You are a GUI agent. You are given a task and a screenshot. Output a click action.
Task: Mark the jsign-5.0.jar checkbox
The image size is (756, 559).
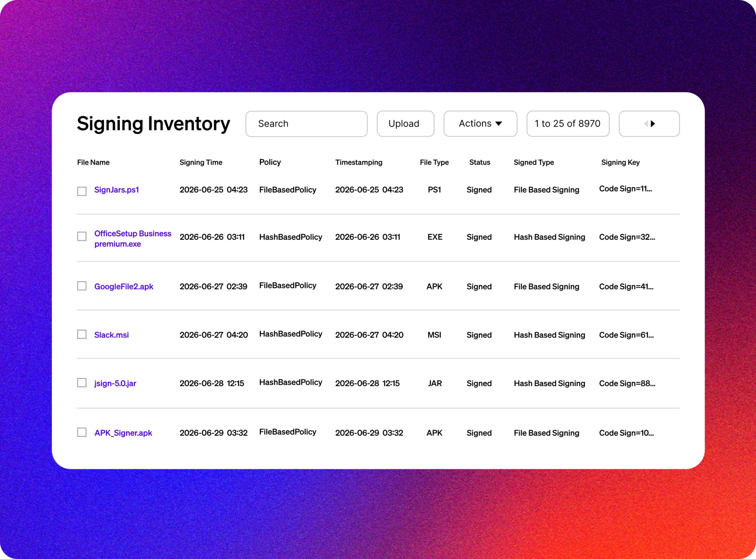[82, 383]
